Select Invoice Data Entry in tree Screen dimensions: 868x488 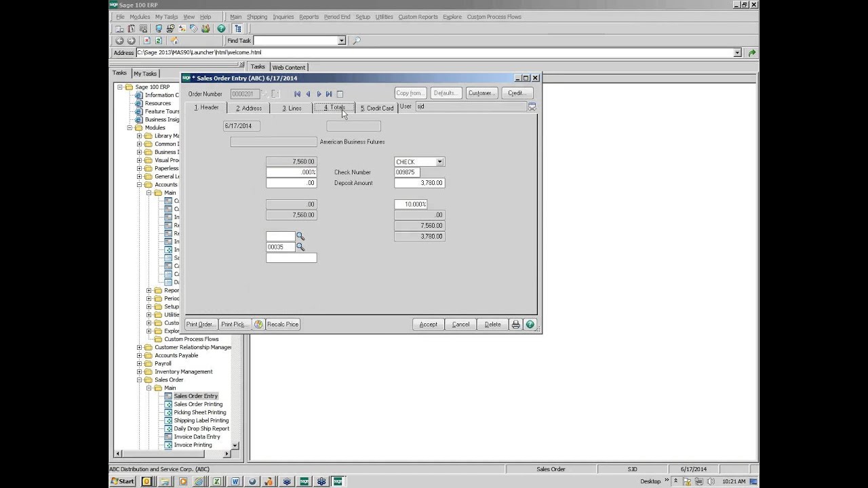pos(197,436)
